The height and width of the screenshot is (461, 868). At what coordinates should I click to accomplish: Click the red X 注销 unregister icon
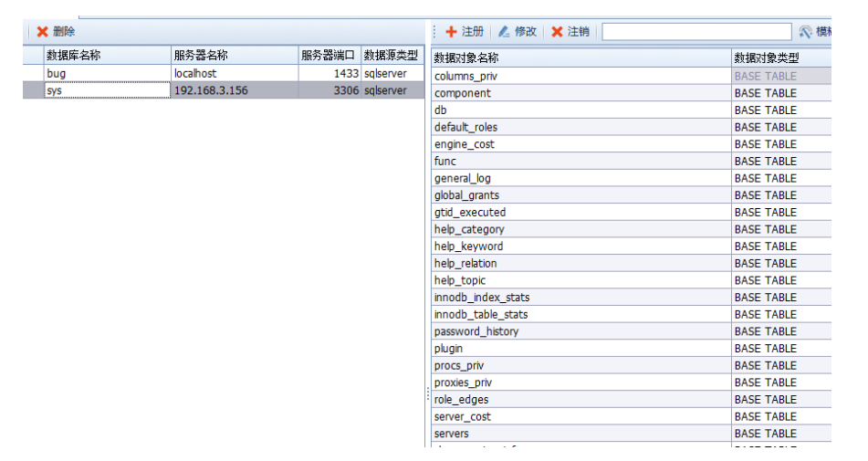click(557, 32)
